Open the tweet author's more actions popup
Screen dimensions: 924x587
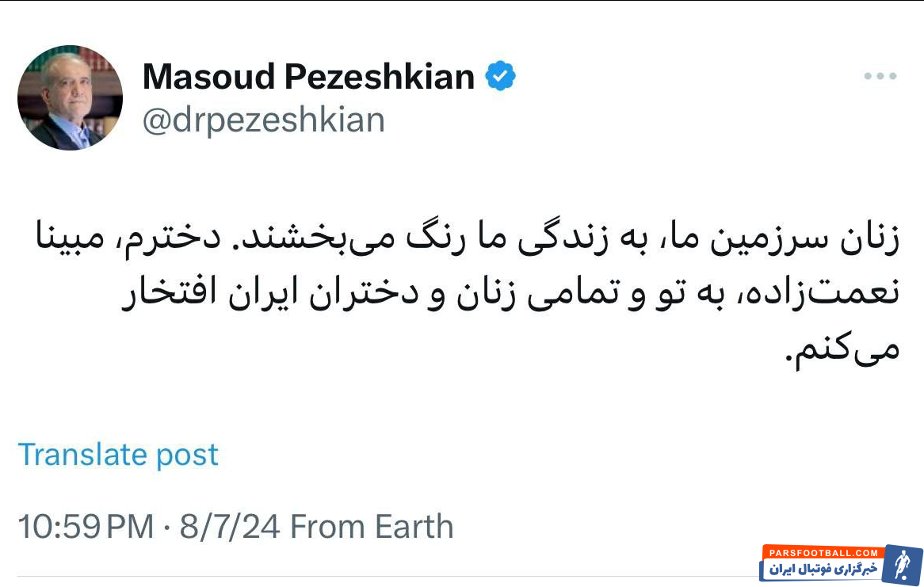point(879,76)
